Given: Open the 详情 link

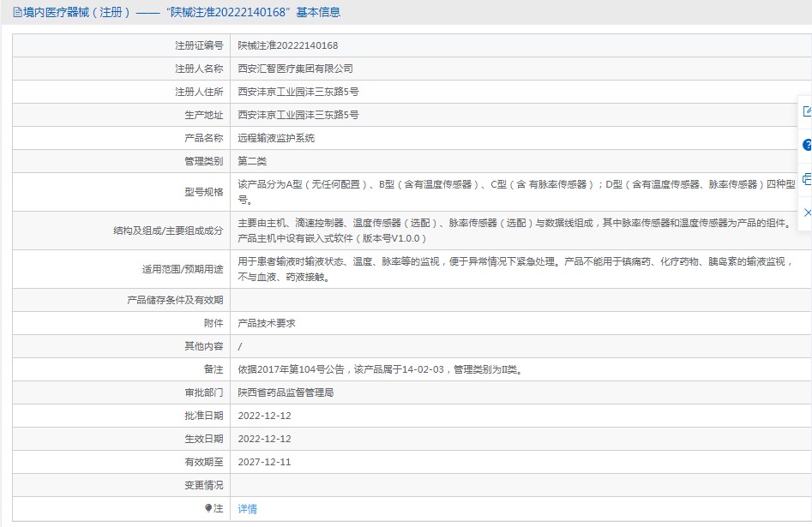Looking at the screenshot, I should click(x=247, y=509).
